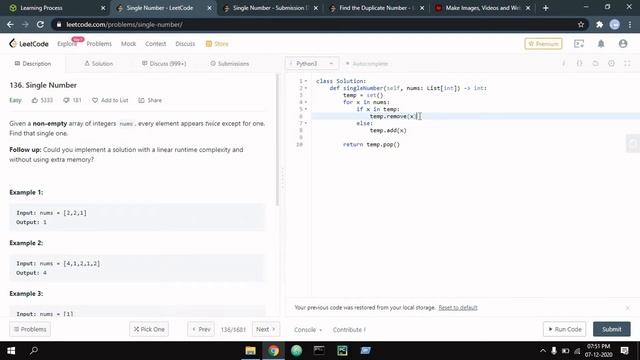640x360 pixels.
Task: Open Windows Start menu
Action: click(x=11, y=351)
